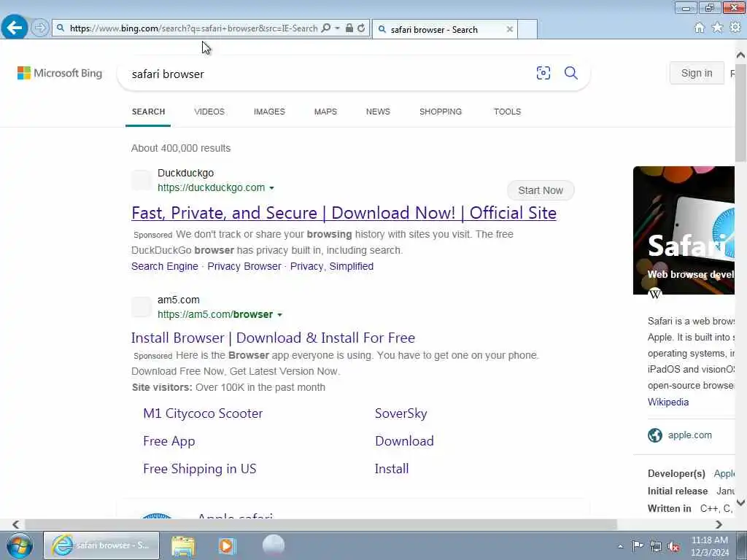Open the M1 Citycoco Scooter link

pyautogui.click(x=203, y=413)
